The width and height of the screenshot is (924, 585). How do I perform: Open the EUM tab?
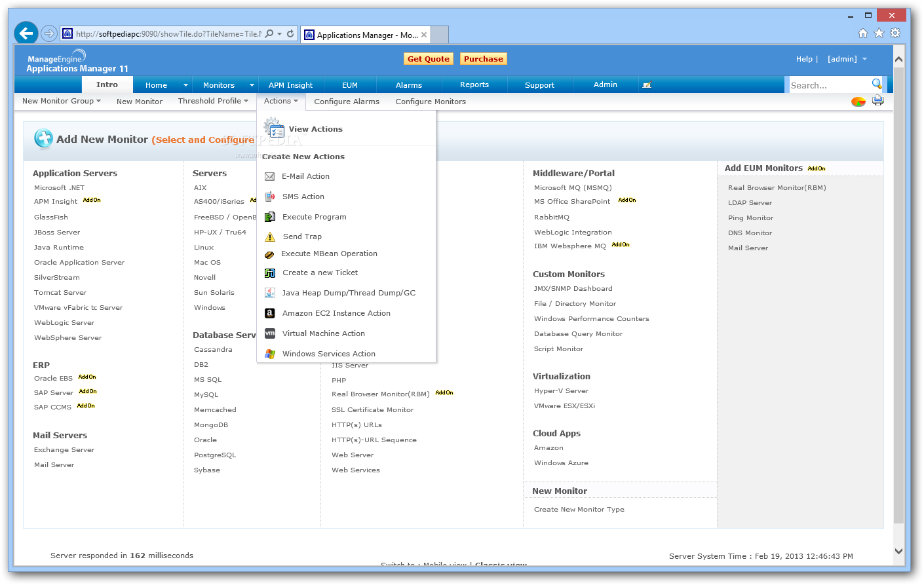tap(350, 85)
